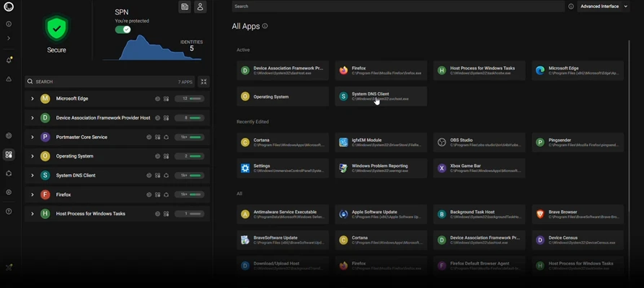Click the 1k+ connections bar in the Firefox row
The height and width of the screenshot is (288, 644).
(190, 194)
